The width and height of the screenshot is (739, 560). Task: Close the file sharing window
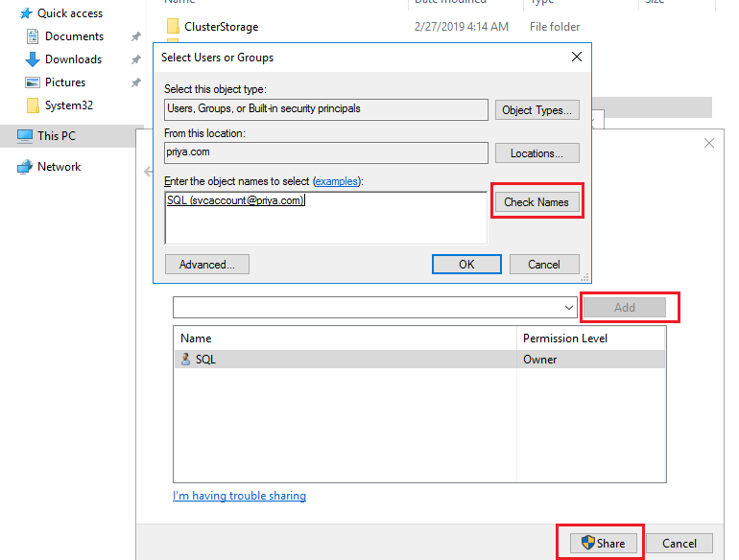tap(709, 143)
